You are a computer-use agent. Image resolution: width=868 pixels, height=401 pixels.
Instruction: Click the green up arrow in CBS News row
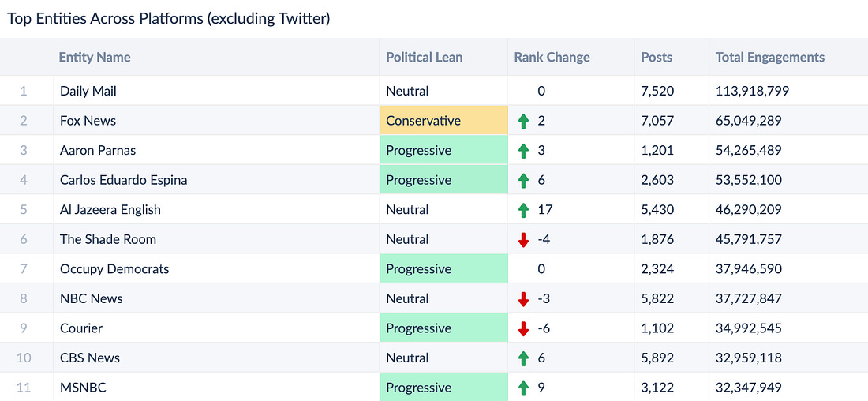coord(522,358)
